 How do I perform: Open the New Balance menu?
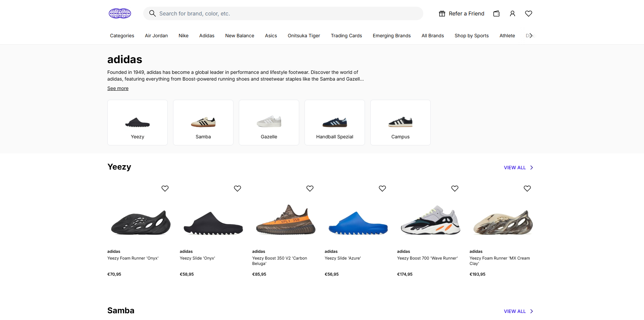point(240,36)
